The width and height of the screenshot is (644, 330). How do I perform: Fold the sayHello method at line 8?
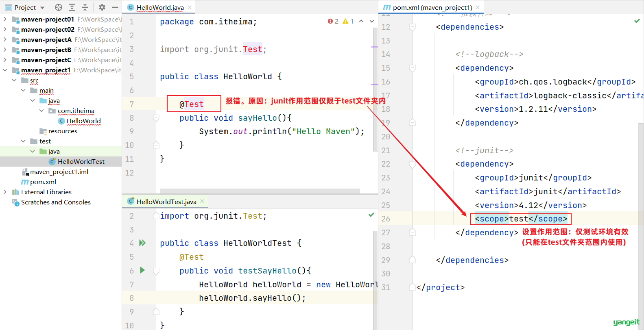[x=156, y=118]
